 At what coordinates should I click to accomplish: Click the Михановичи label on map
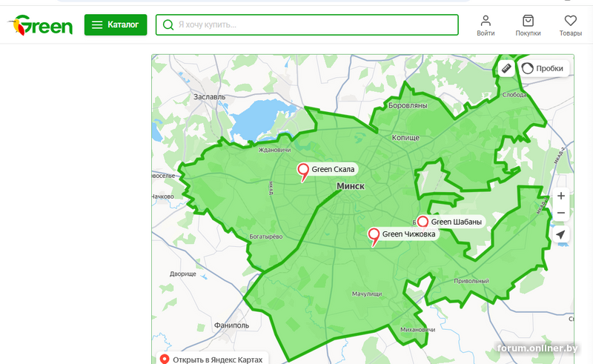pos(417,330)
